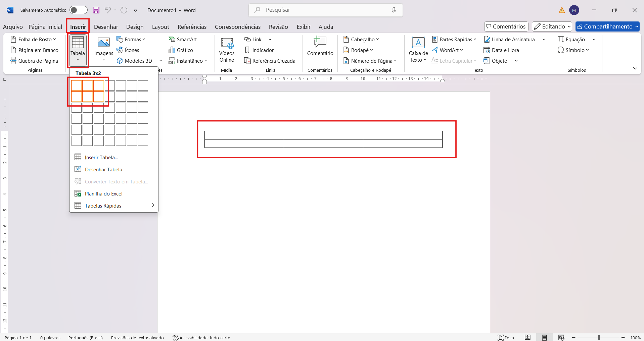Switch to Read Mode view icon

point(528,338)
